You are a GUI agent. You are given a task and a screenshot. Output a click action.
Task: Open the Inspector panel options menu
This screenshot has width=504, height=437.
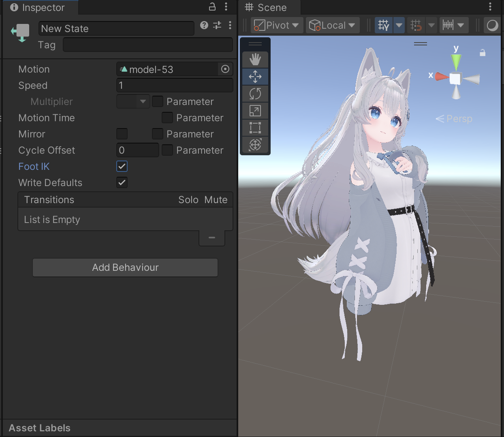point(226,6)
